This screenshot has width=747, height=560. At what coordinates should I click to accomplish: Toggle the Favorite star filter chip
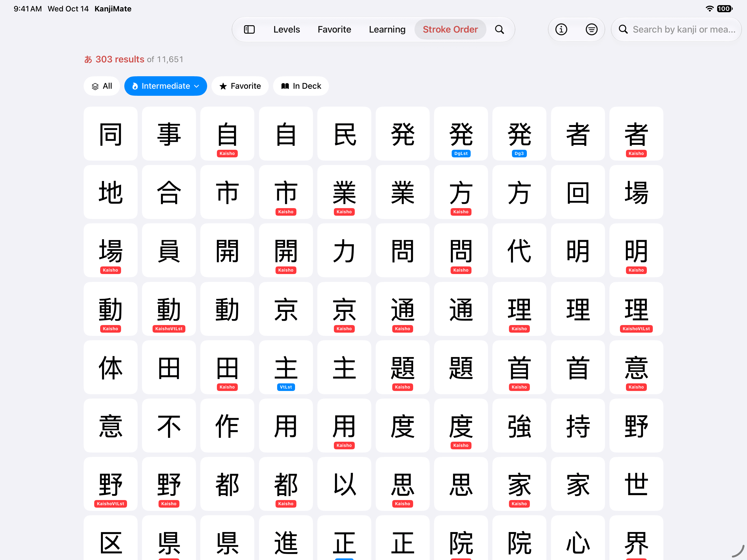240,86
